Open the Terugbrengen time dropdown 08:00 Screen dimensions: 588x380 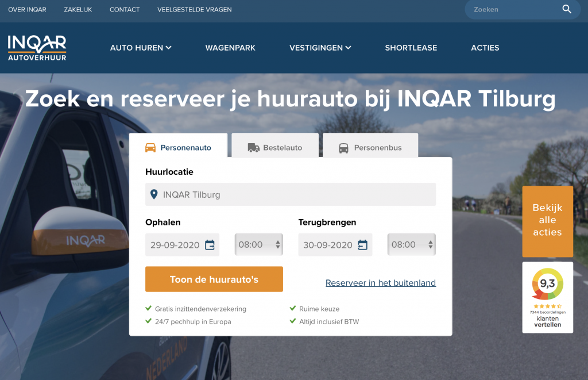coord(411,244)
